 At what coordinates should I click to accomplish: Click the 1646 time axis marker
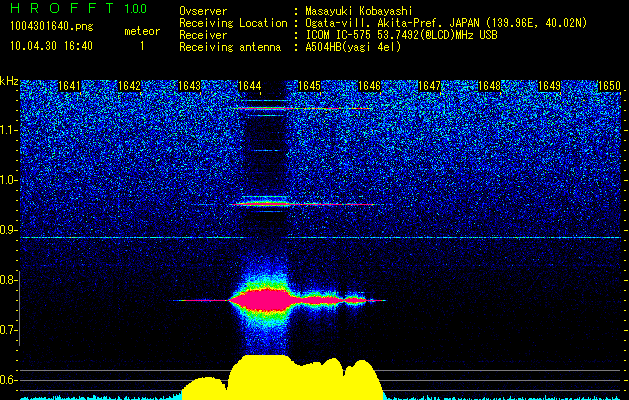pos(369,86)
